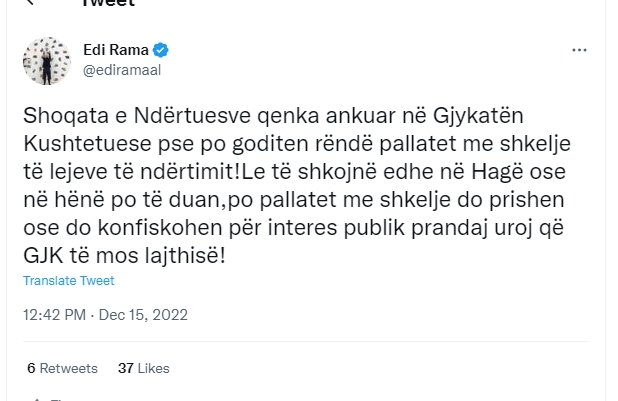Click the number 37 before Likes
This screenshot has width=618, height=401.
click(x=126, y=368)
